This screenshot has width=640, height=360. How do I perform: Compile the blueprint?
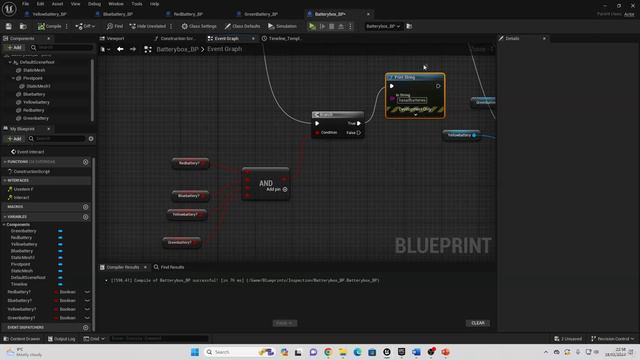(x=49, y=26)
